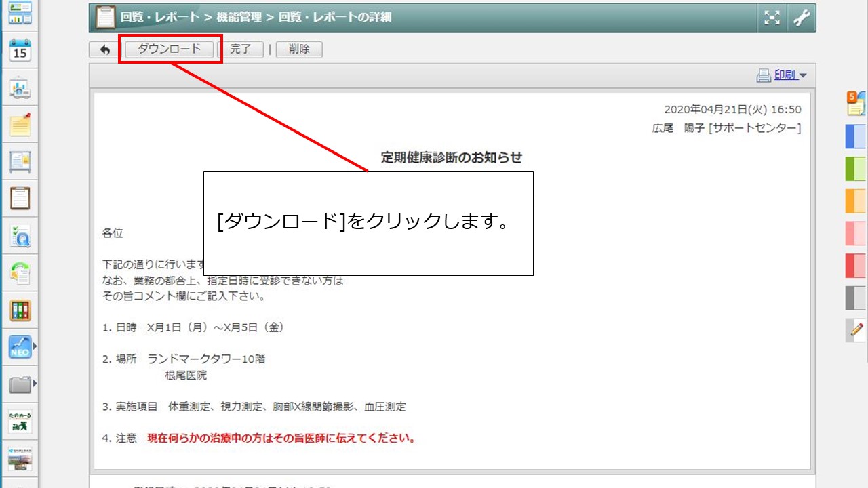The image size is (868, 488).
Task: Expand the arrow beside the NEO icon
Action: click(x=35, y=347)
